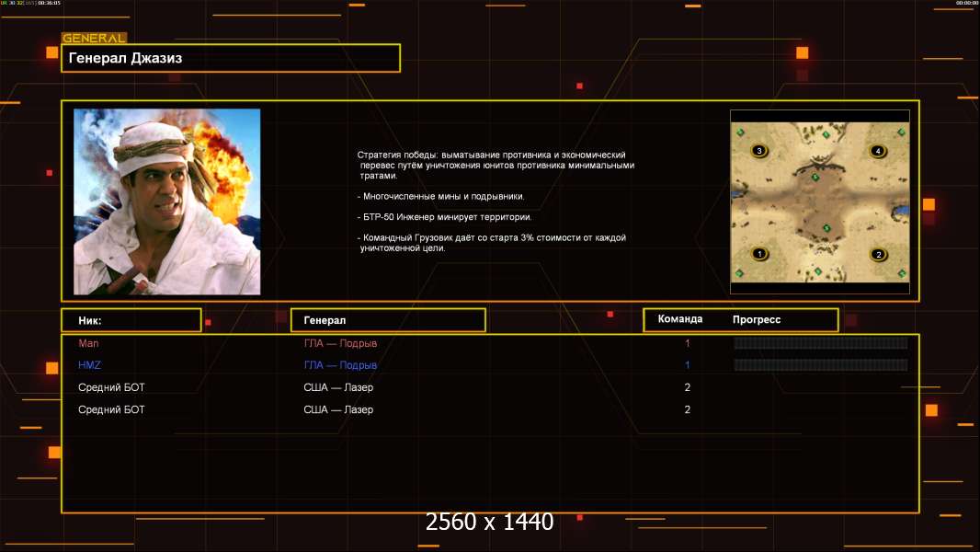Click the loading progress bar for player Man
980x552 pixels.
point(820,343)
